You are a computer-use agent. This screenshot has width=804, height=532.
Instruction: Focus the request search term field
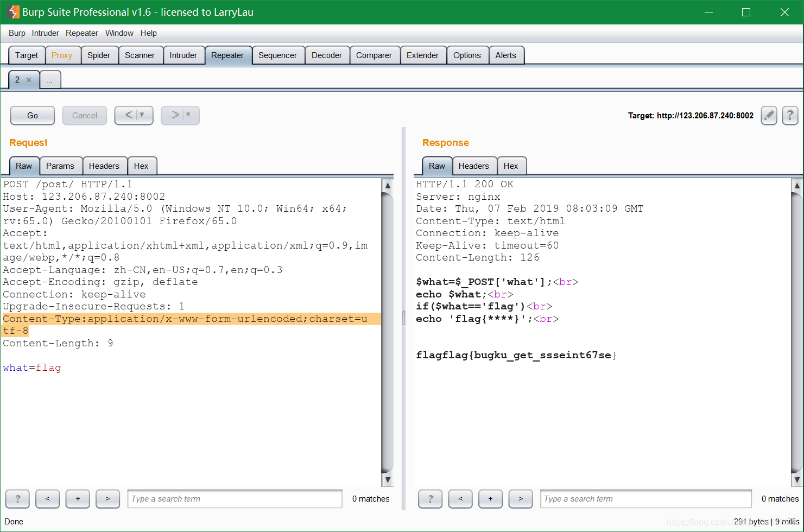pyautogui.click(x=235, y=499)
